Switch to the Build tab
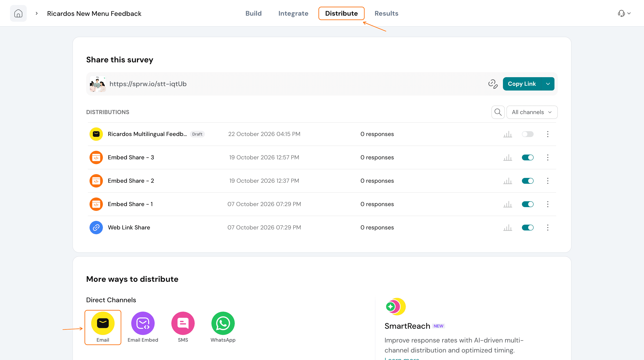Image resolution: width=644 pixels, height=360 pixels. click(x=253, y=13)
